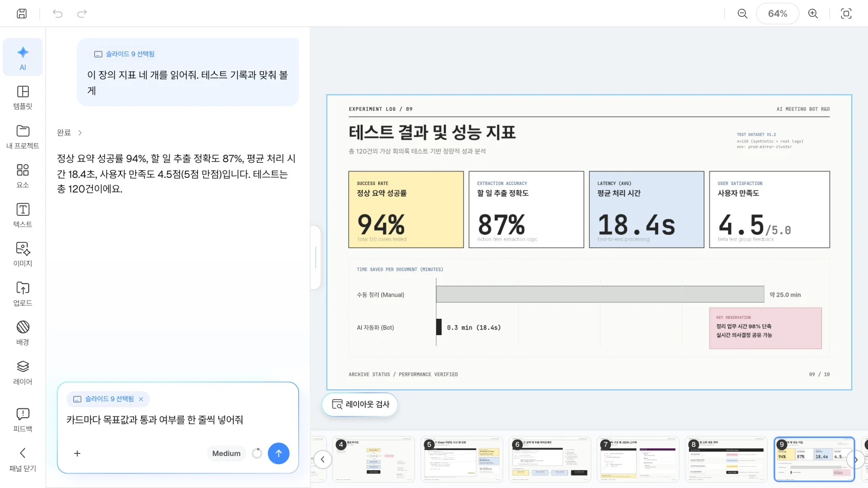Click the slide title 테스트 결과 및 성능 지표

[x=432, y=132]
